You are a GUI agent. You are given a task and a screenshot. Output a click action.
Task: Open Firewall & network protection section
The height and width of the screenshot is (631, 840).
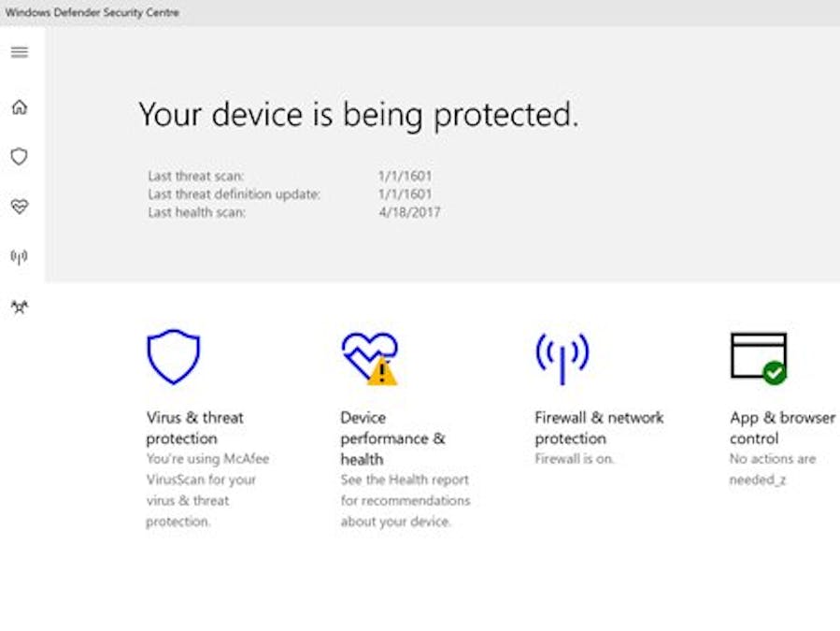click(x=598, y=427)
